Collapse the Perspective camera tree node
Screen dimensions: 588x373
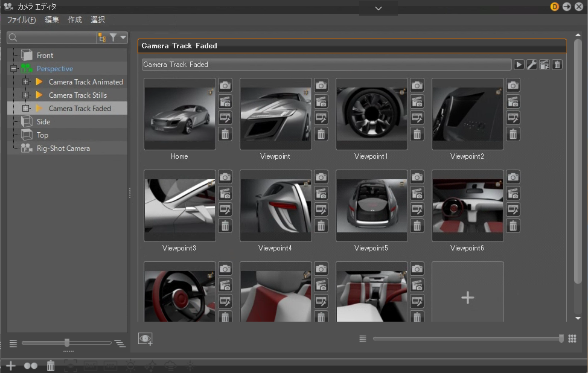pyautogui.click(x=13, y=69)
